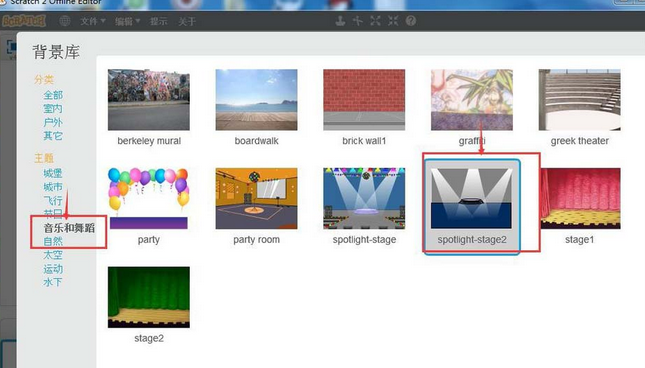Select the 音乐和舞蹈 theme
Screen dimensions: 645x368
pos(69,228)
